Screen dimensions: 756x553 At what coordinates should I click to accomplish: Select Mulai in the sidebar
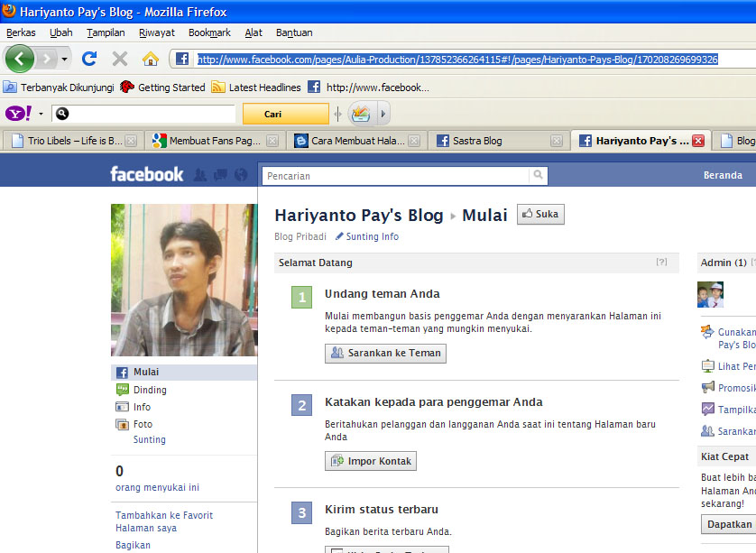click(184, 373)
